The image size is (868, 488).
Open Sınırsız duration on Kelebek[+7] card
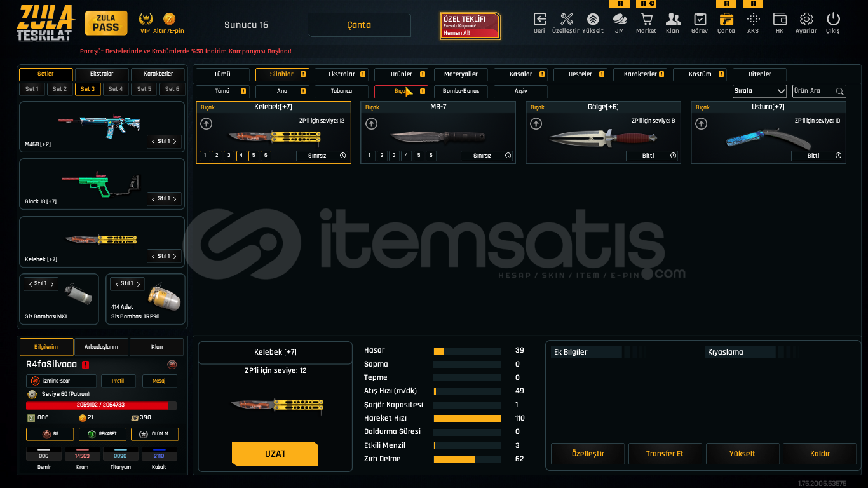coord(322,156)
